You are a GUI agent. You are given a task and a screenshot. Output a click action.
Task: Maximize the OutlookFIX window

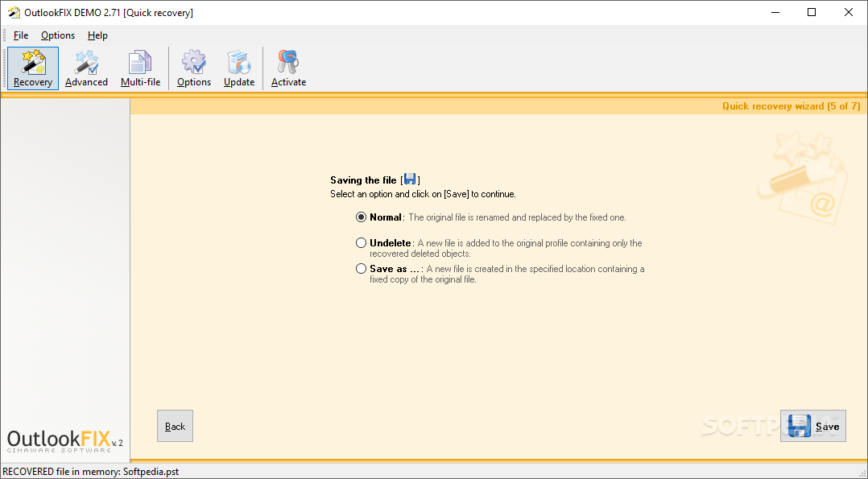(x=812, y=12)
